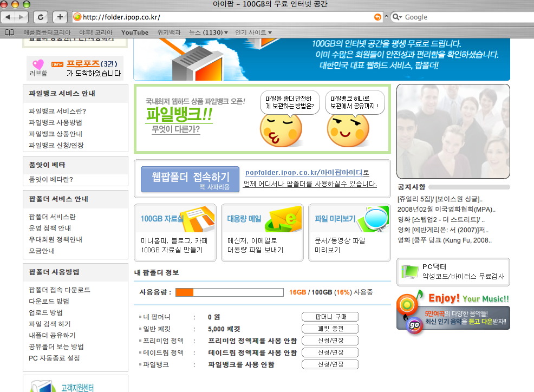This screenshot has width=534, height=392.
Task: Open notice 영화 [쿵푸 덩크 (Kung Fu, 2008
Action: [x=445, y=240]
